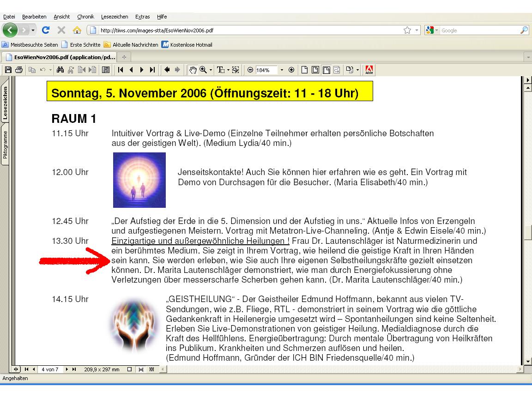Click the URL address field
Viewport: 532px width, 399px height.
[249, 30]
